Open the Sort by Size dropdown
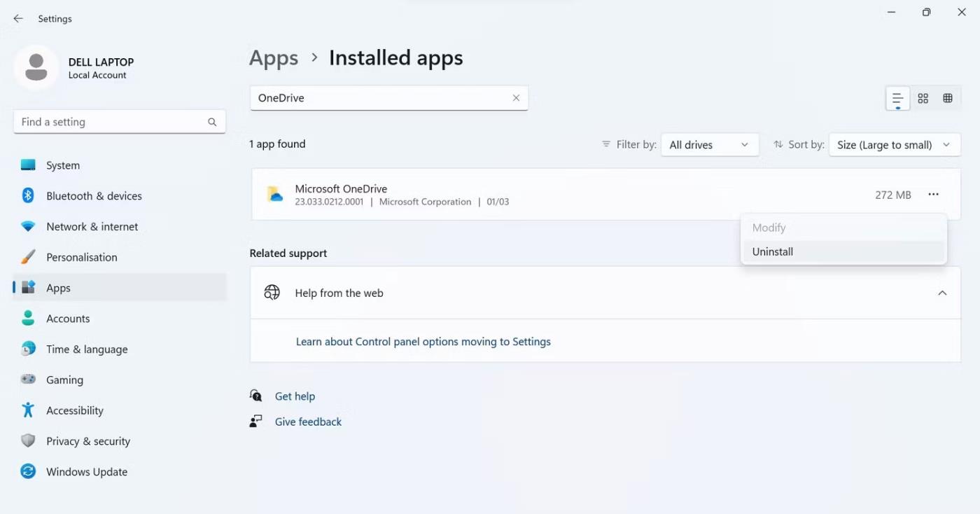980x514 pixels. (895, 145)
